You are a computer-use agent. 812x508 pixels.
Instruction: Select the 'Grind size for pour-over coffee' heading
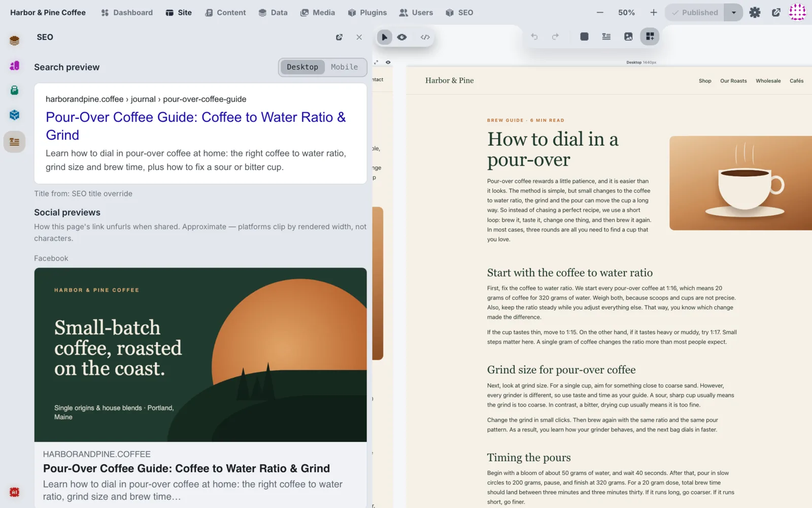561,370
